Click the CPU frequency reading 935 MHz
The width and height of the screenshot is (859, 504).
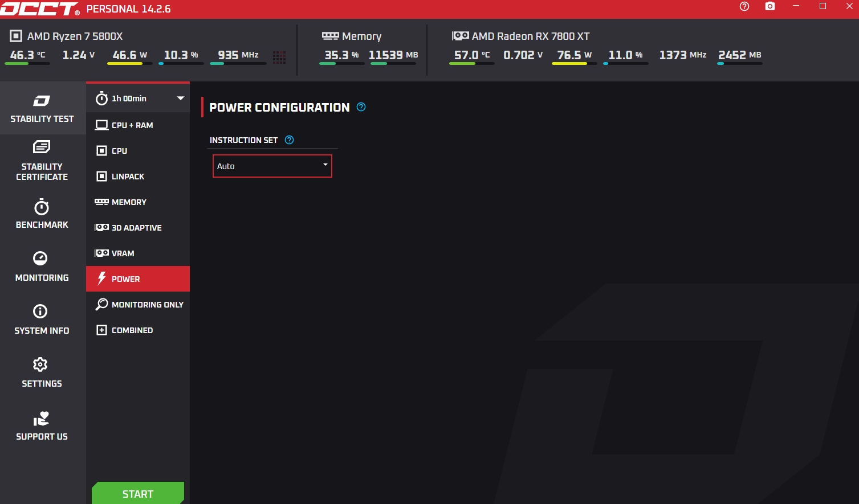tap(238, 55)
